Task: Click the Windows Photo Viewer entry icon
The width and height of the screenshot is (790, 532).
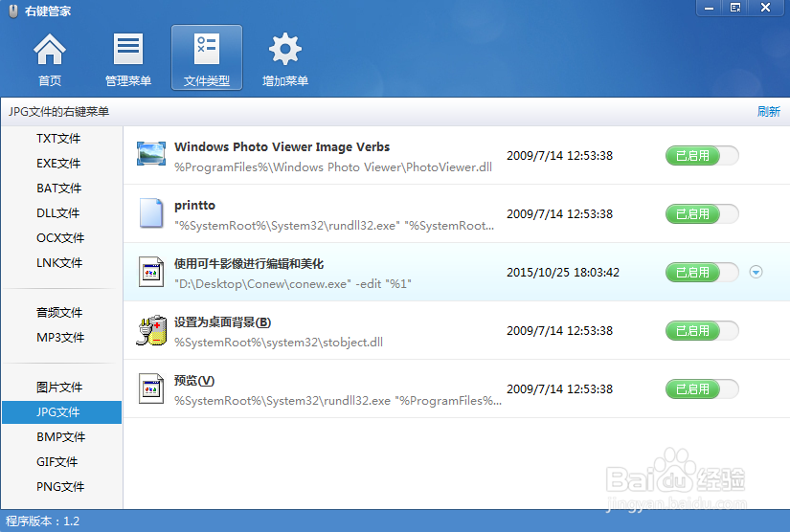Action: pyautogui.click(x=151, y=154)
